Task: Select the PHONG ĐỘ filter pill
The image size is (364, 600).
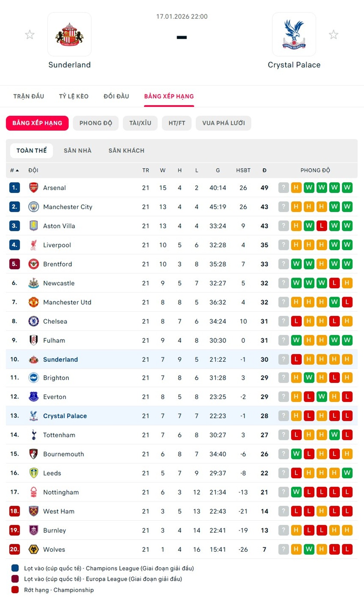Action: click(96, 123)
